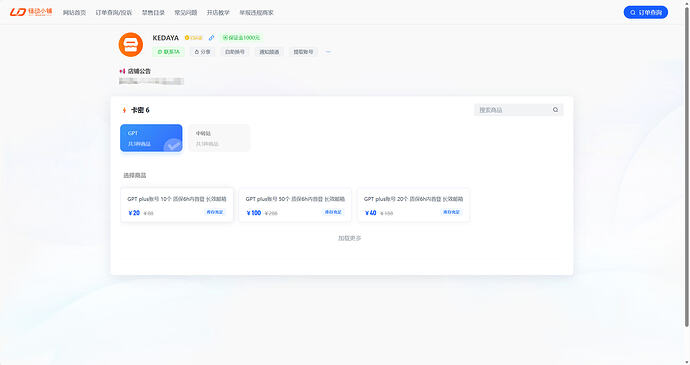Viewport: 690px width, 365px height.
Task: Select the GPT category card
Action: (x=151, y=138)
